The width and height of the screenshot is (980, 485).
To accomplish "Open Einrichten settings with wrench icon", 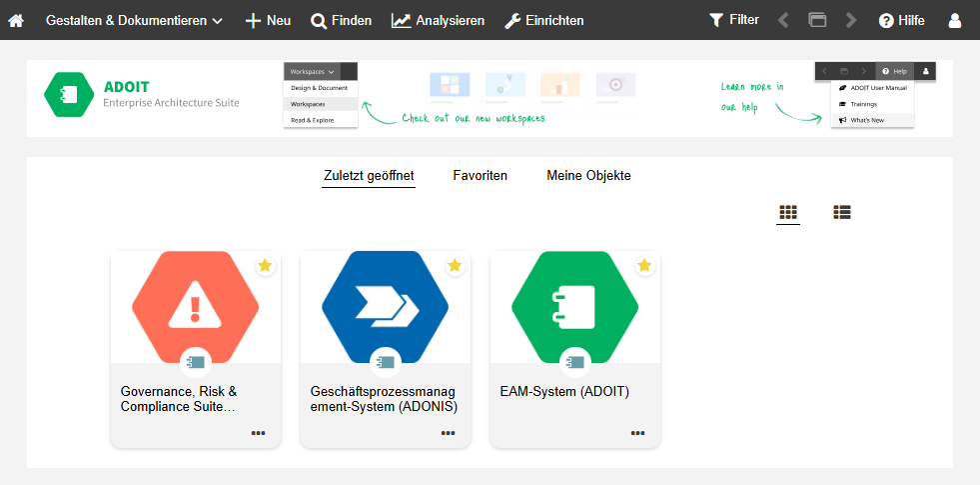I will (543, 20).
